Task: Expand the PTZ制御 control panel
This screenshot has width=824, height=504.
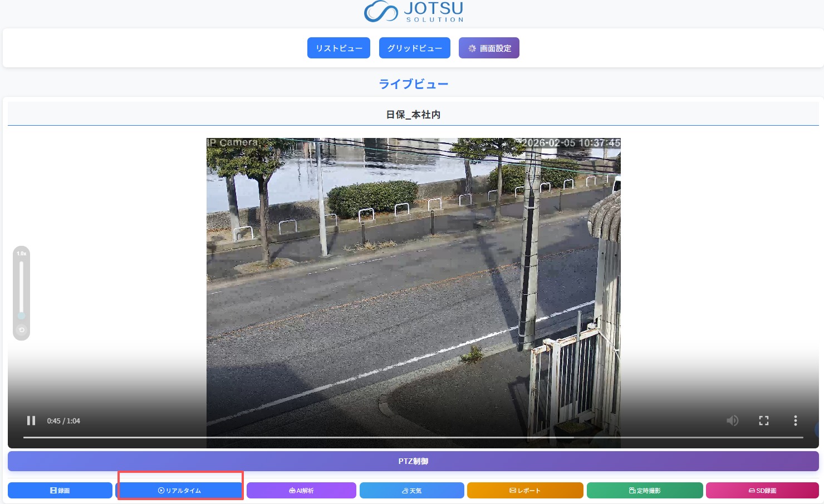Action: point(413,461)
